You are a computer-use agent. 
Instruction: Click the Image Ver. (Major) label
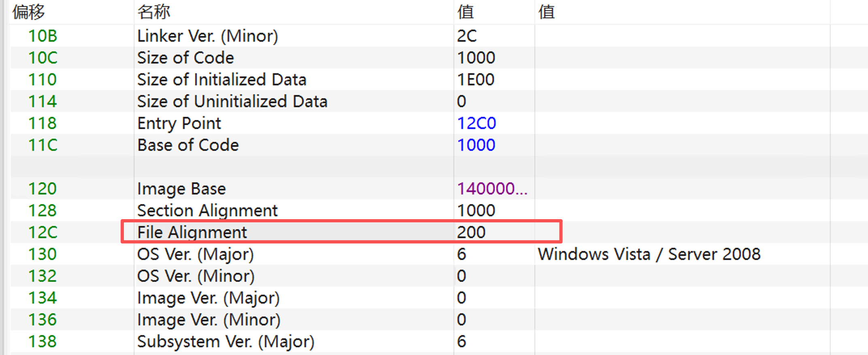click(x=208, y=298)
